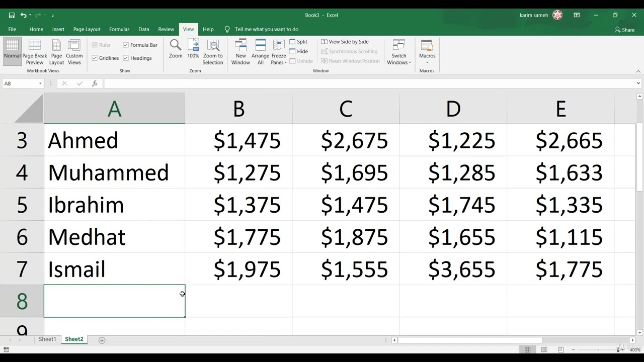Screen dimensions: 644x362
Task: Click the horizontal scrollbar thumb
Action: tap(470, 340)
